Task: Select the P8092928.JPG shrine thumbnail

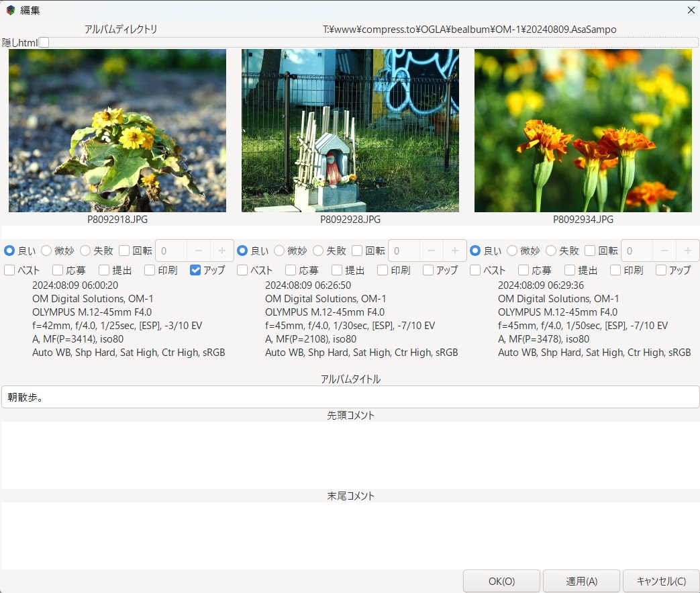Action: pyautogui.click(x=350, y=130)
